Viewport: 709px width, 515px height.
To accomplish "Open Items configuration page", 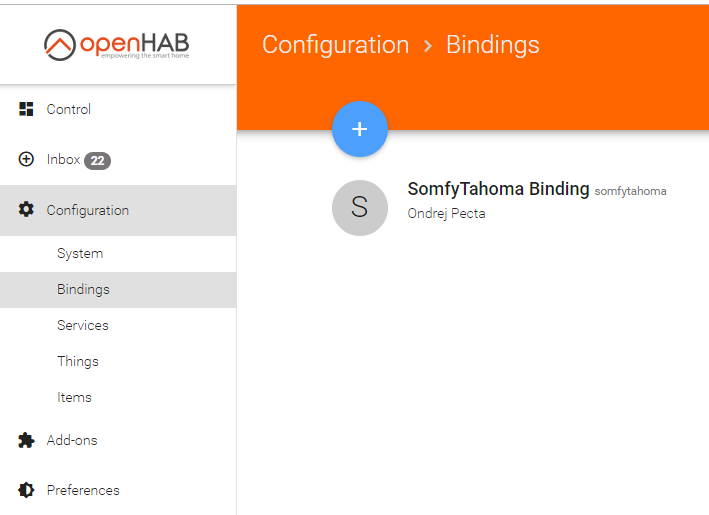I will (x=74, y=397).
